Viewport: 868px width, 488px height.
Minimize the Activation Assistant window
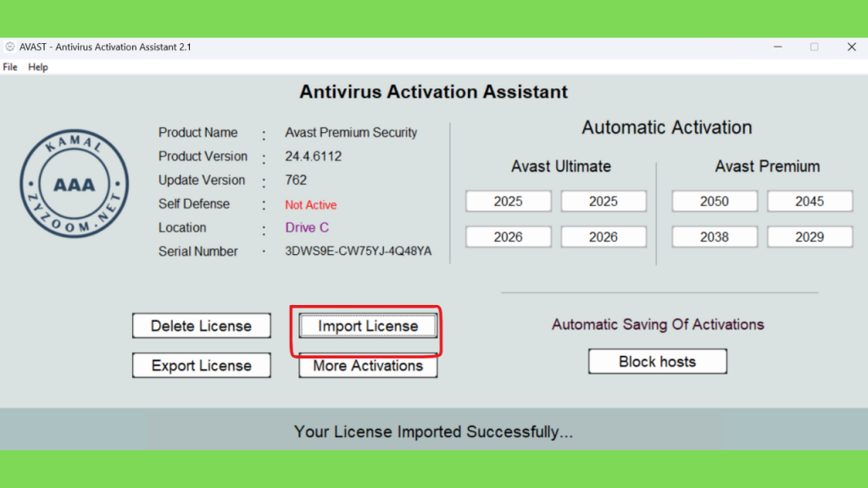pos(778,47)
